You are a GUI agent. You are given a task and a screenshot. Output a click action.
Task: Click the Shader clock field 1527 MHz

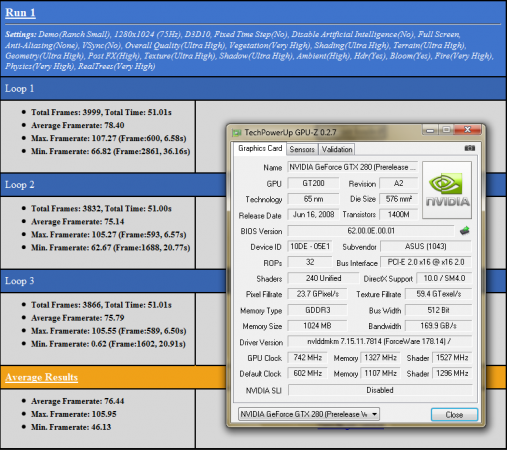[x=452, y=358]
